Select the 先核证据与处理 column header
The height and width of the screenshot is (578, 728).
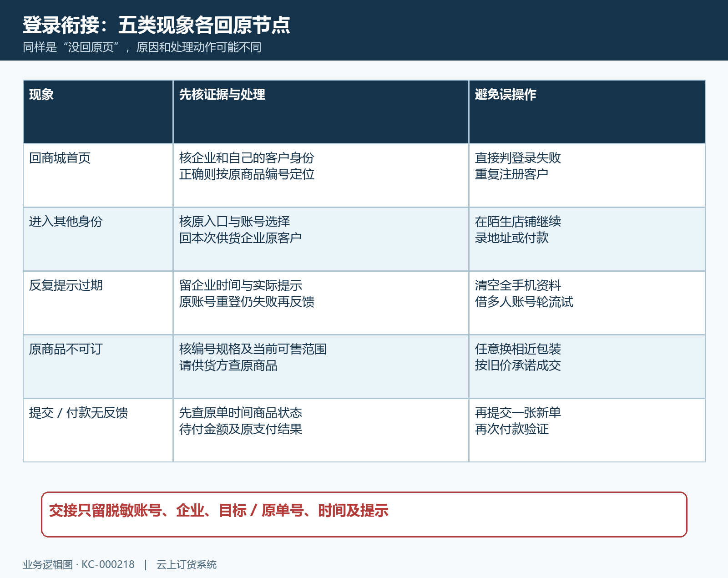[x=321, y=112]
